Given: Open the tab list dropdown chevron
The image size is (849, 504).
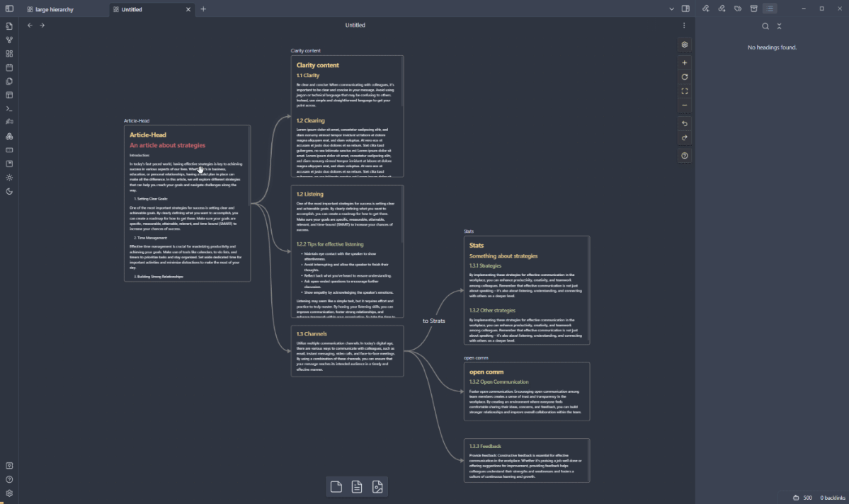Looking at the screenshot, I should point(671,8).
